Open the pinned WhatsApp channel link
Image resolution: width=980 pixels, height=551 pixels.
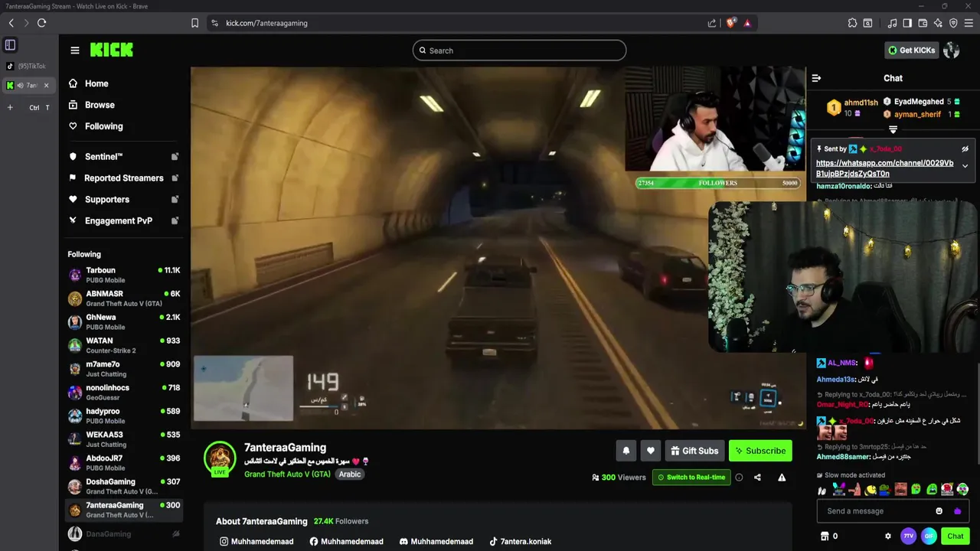885,168
